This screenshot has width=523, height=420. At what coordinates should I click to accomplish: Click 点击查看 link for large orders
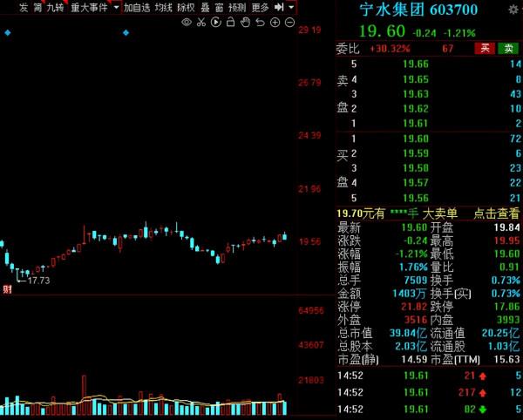(496, 213)
